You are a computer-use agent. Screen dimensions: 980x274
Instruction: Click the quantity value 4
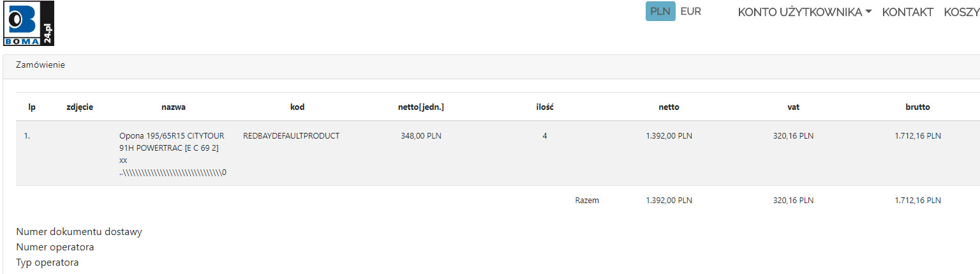[x=544, y=136]
